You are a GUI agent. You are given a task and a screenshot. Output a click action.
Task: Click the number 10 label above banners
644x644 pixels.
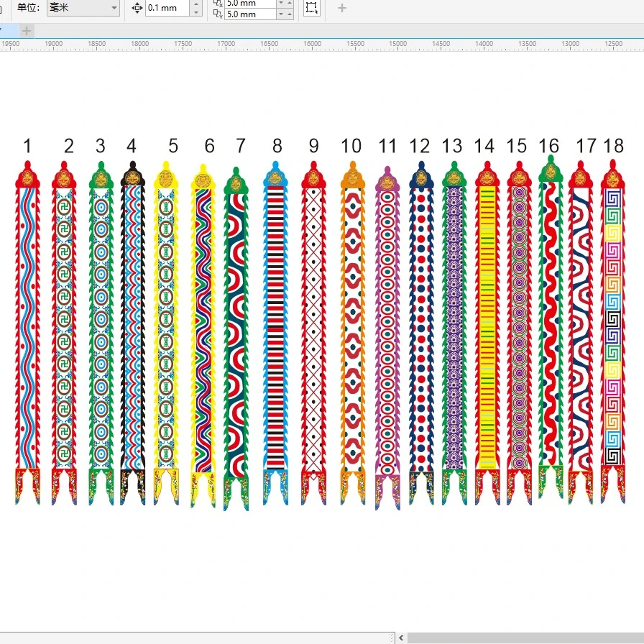coord(351,147)
